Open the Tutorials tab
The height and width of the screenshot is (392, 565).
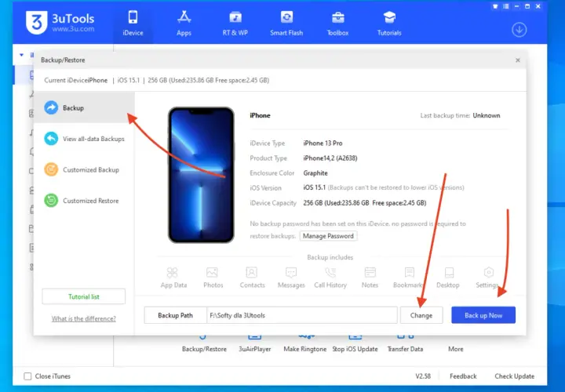point(389,24)
